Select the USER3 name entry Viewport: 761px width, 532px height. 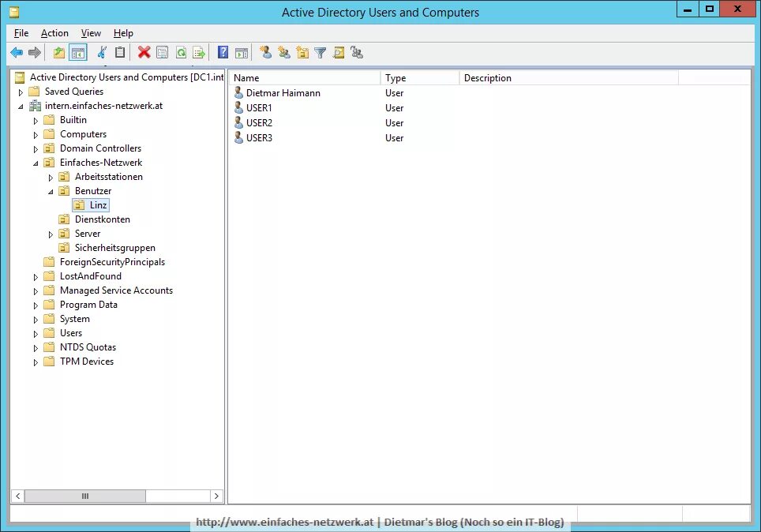[259, 138]
